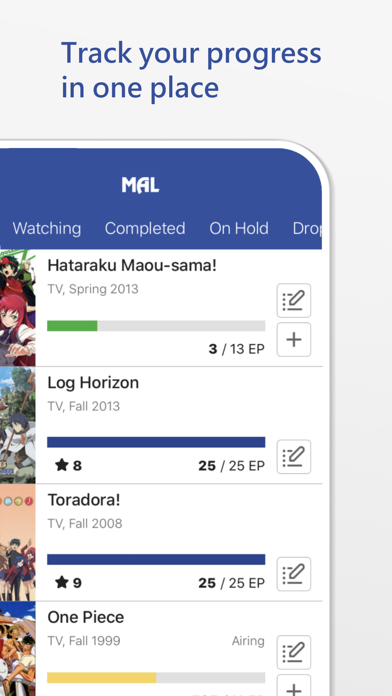Open the One Piece title
Screen dimensions: 392x696
[x=86, y=617]
